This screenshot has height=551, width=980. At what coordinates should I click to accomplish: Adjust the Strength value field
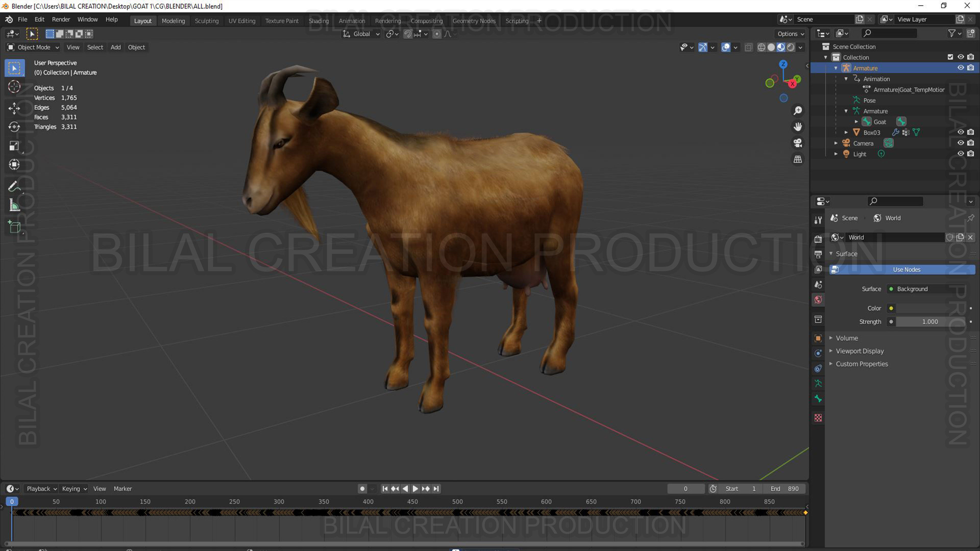pos(930,322)
